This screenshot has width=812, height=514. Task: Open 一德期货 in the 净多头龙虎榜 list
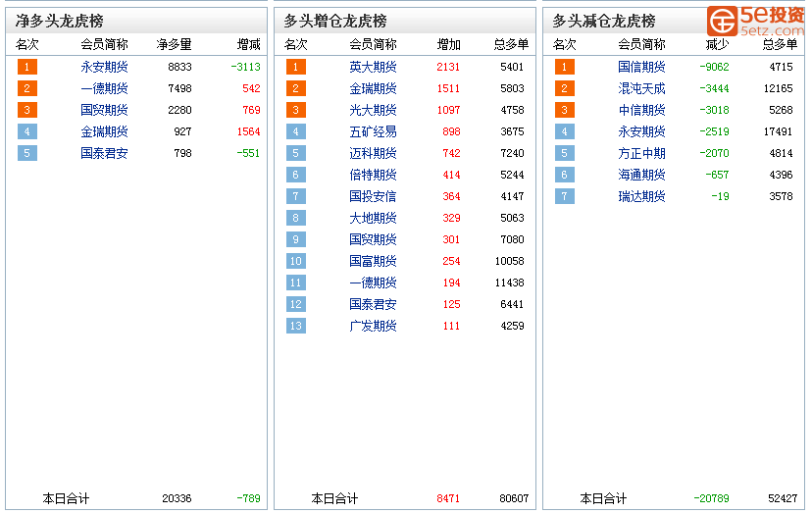[104, 88]
